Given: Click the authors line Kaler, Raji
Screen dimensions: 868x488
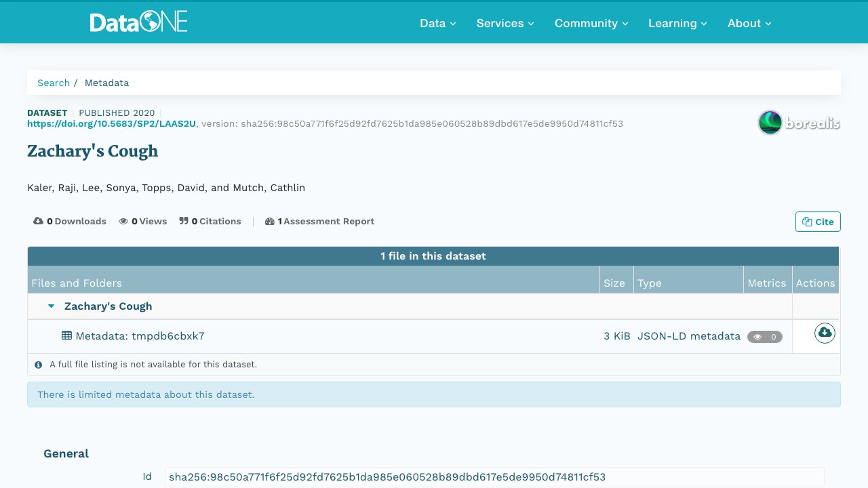Looking at the screenshot, I should pos(166,188).
